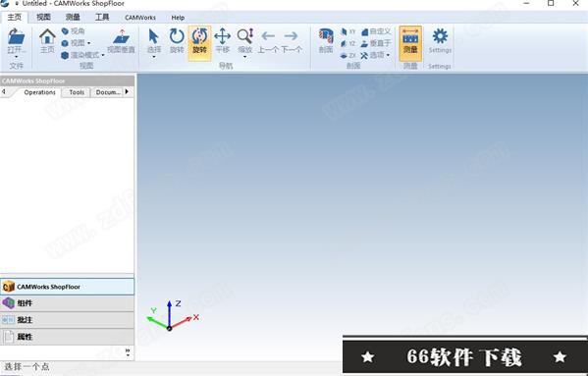Viewport: 588px width, 376px height.
Task: Click the XYZ axis triad
Action: click(x=173, y=315)
